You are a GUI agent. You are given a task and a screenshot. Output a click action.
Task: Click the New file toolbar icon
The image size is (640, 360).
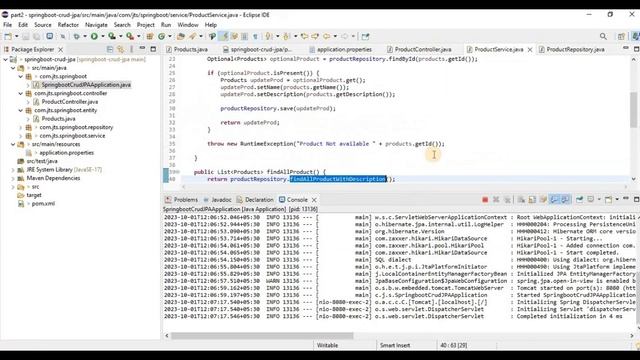tap(8, 36)
